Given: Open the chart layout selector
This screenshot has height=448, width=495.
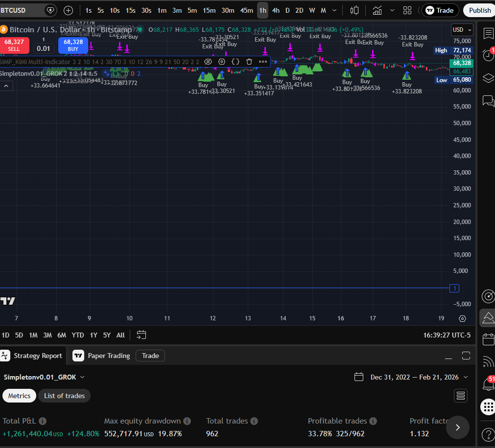Looking at the screenshot, I should click(x=407, y=10).
